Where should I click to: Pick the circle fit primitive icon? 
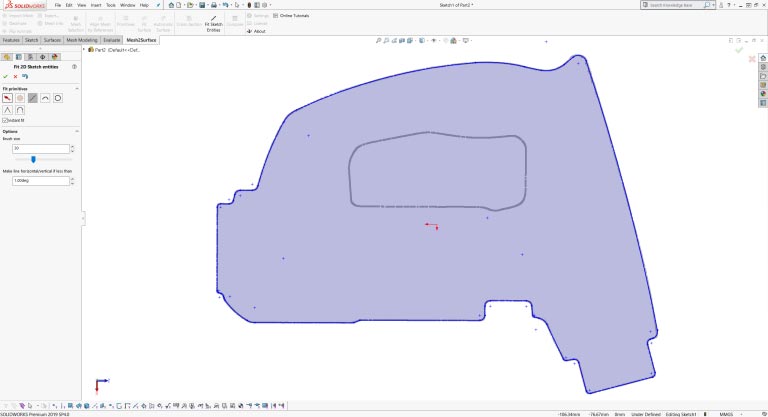[x=58, y=98]
